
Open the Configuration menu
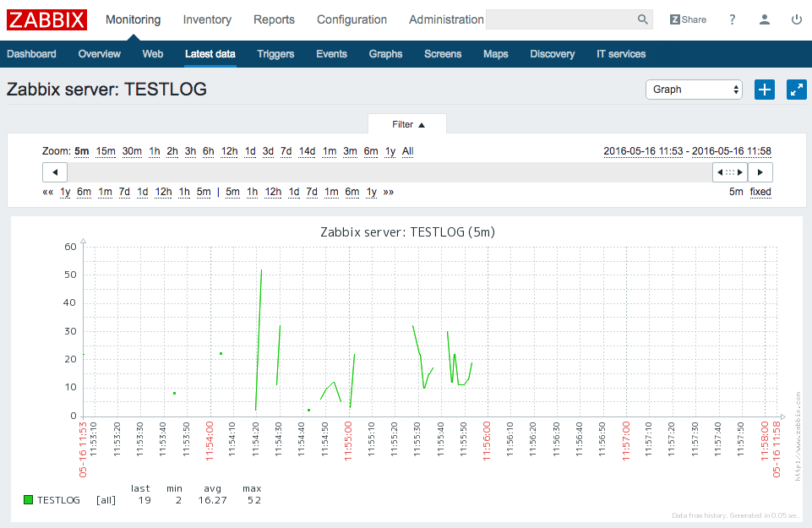click(352, 19)
